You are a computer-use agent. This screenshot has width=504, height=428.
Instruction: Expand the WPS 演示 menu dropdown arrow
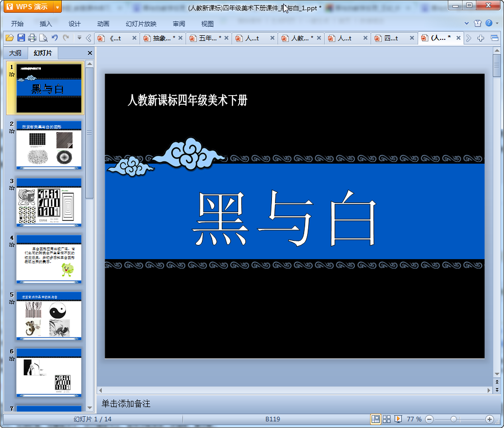coord(57,7)
